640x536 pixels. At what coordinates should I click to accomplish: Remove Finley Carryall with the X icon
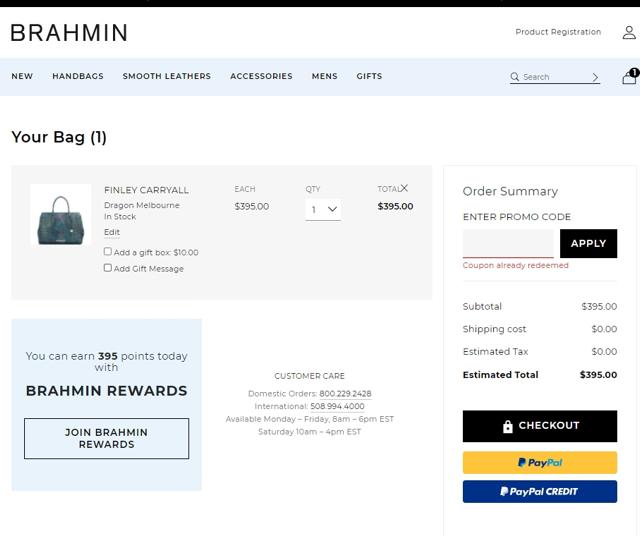[x=404, y=188]
